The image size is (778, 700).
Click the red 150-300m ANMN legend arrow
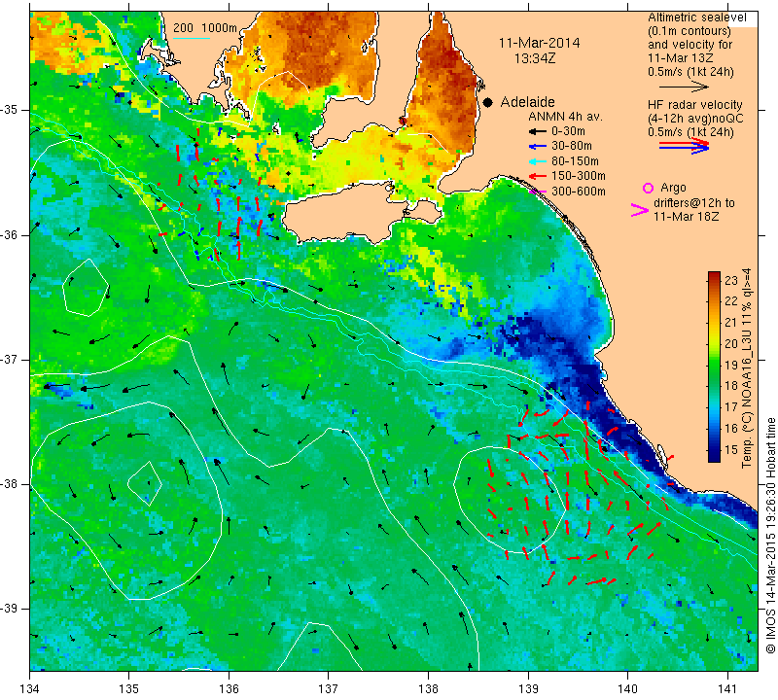(536, 176)
